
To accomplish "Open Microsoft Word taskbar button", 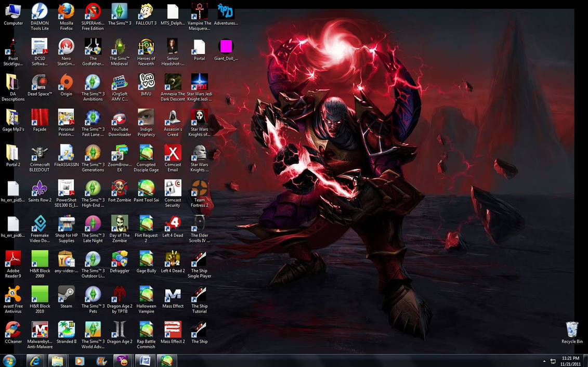I will coord(145,361).
